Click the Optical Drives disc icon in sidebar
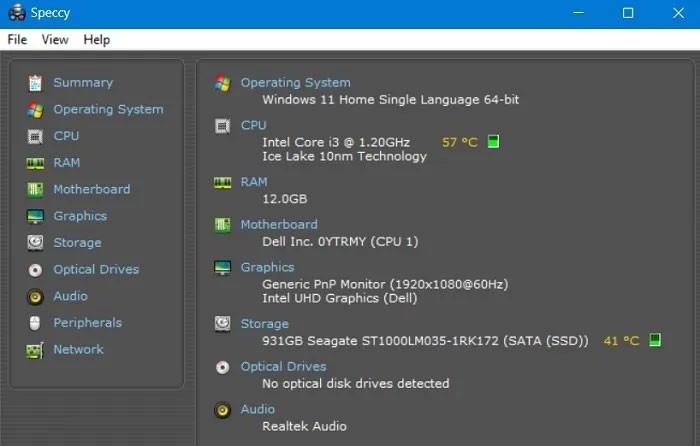This screenshot has width=700, height=446. coord(35,270)
